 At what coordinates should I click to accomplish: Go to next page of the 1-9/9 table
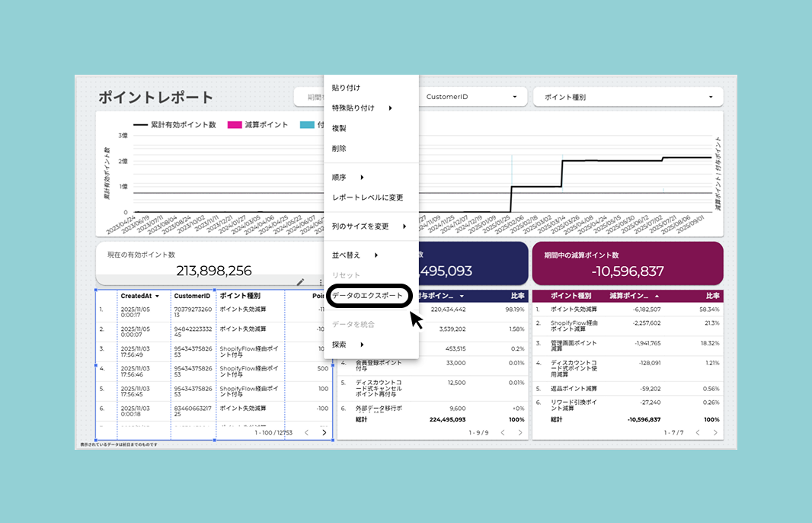(x=520, y=432)
